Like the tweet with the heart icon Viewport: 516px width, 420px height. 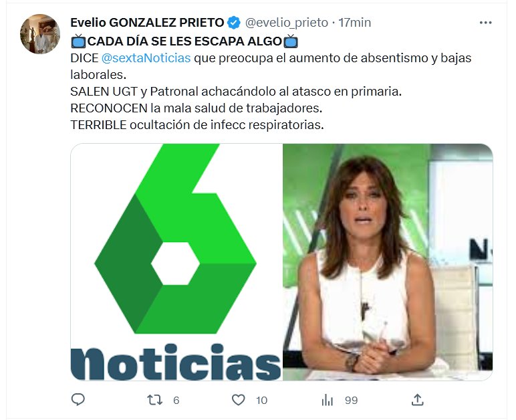click(x=238, y=400)
